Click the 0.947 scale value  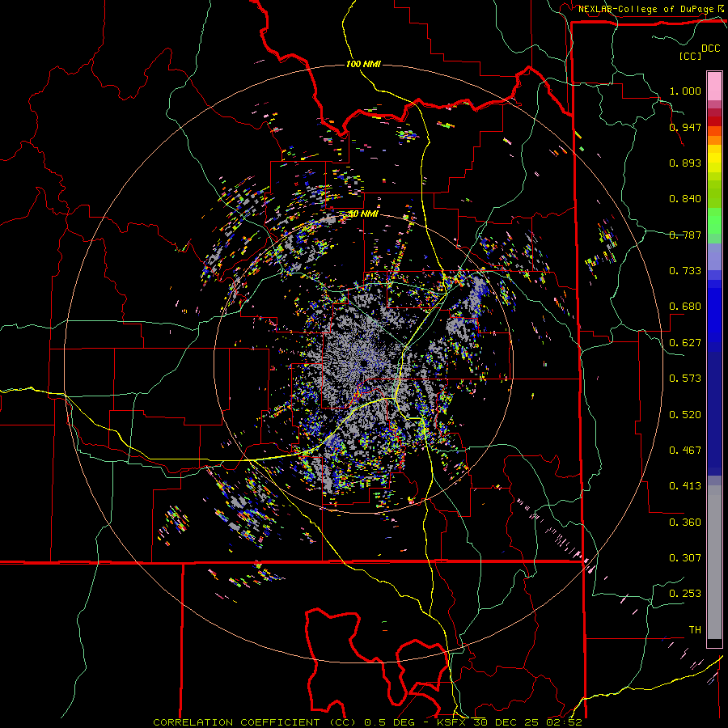click(x=685, y=127)
